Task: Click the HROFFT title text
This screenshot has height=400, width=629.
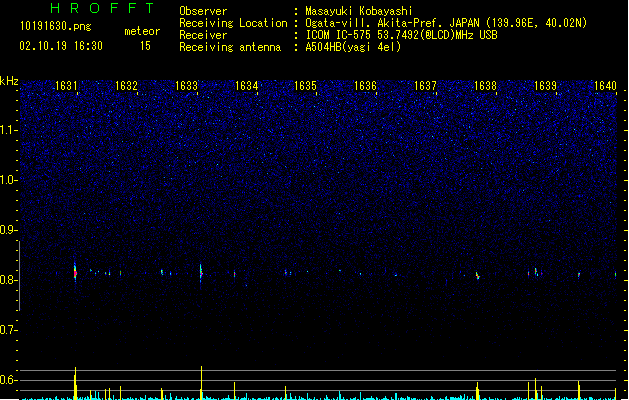Action: point(102,8)
